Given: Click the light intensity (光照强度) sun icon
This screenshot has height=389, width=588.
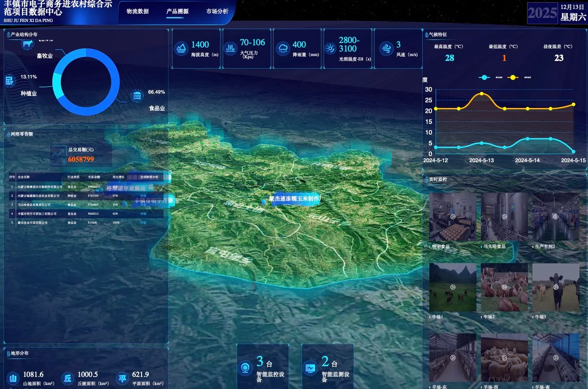Looking at the screenshot, I should click(x=330, y=48).
